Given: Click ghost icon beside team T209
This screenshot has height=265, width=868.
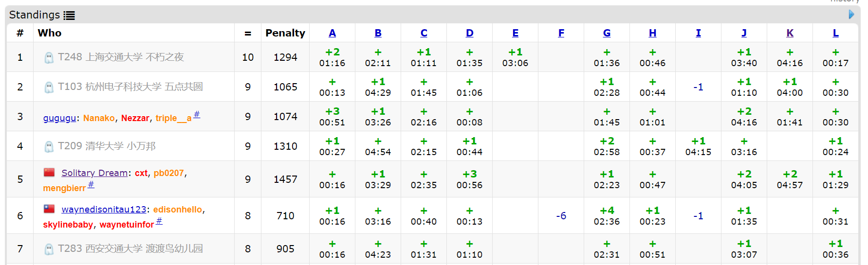Looking at the screenshot, I should (49, 147).
